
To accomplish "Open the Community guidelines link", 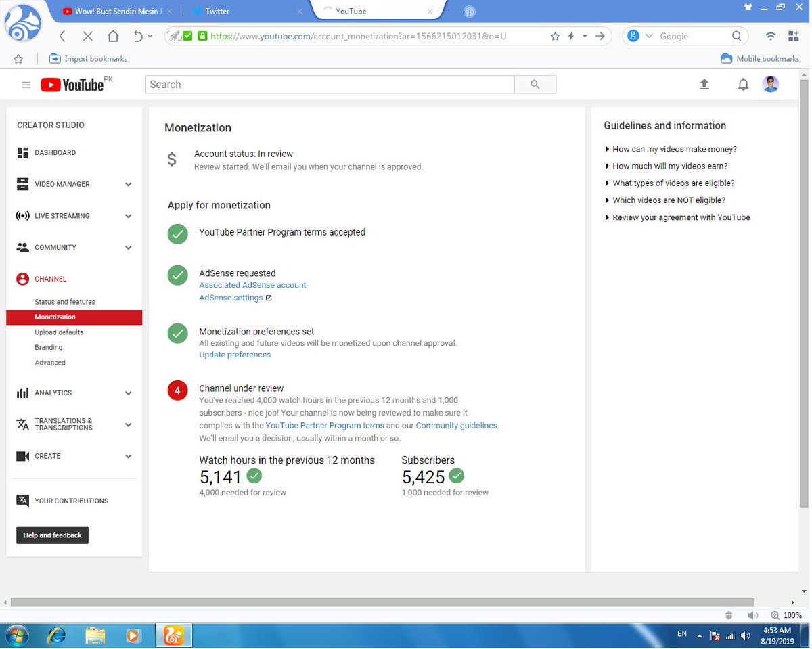I will 457,426.
